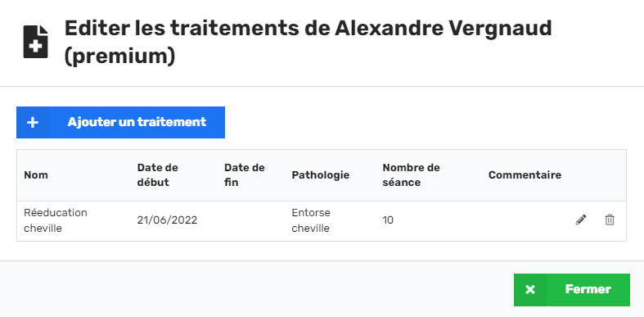Click the trash delete icon in treatment row
The image size is (644, 317).
tap(610, 220)
